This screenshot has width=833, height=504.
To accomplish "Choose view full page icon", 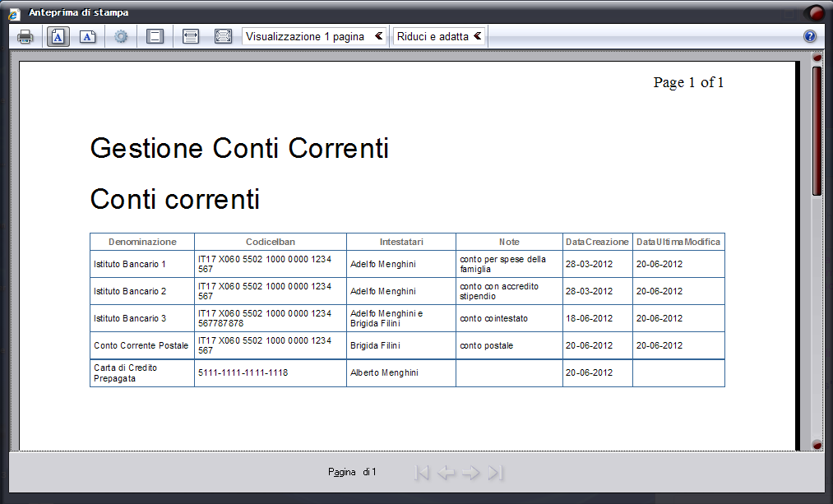I will (x=223, y=37).
